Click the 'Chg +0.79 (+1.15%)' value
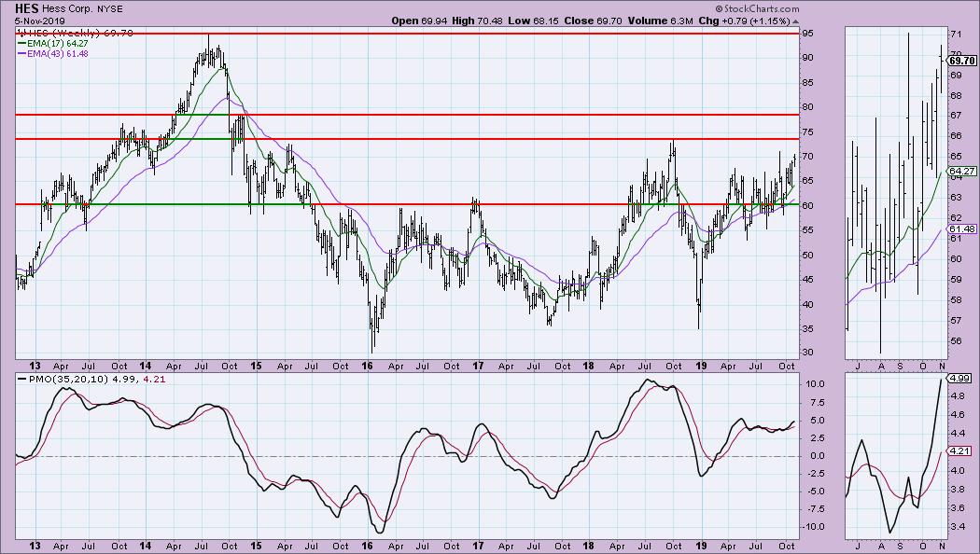Viewport: 980px width, 554px height. (x=745, y=21)
